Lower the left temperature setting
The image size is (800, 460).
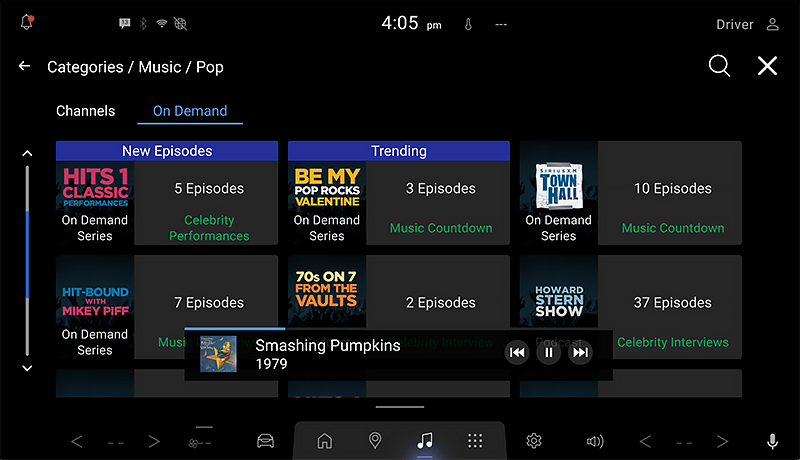coord(77,441)
